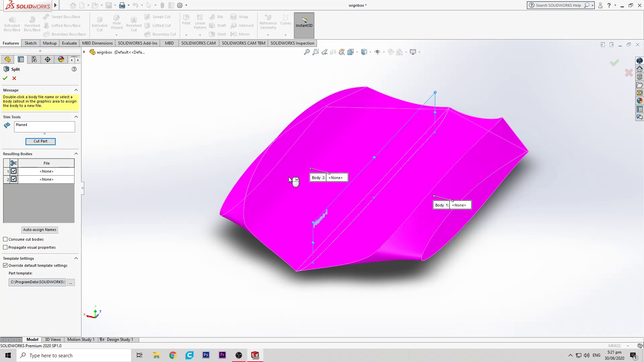Open the Custom Properties task pane icon
The image size is (644, 362).
coord(640,109)
